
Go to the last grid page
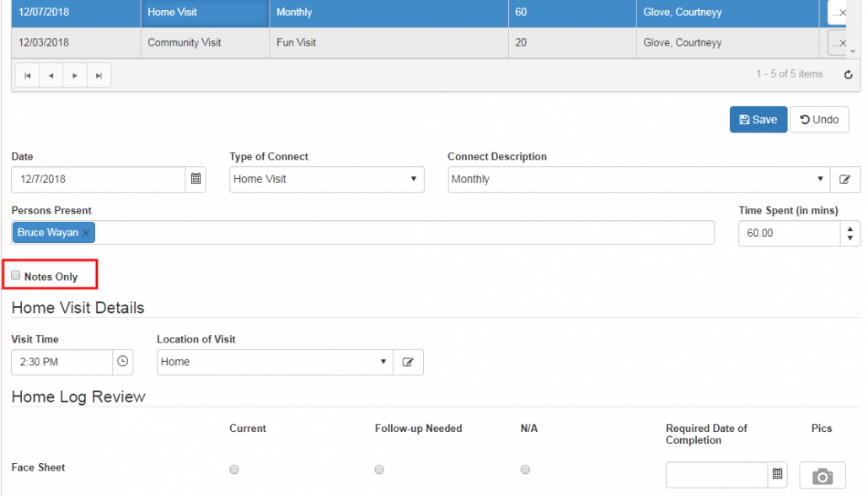pos(99,76)
